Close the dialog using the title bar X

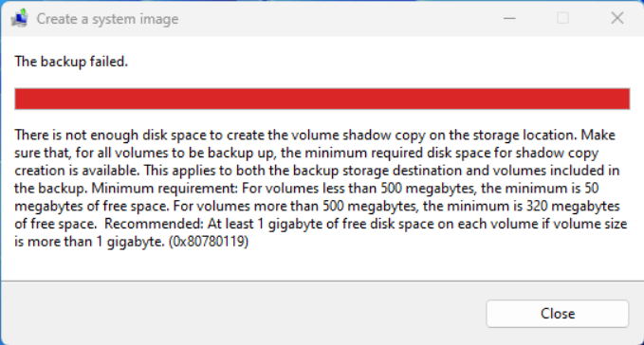coord(616,18)
